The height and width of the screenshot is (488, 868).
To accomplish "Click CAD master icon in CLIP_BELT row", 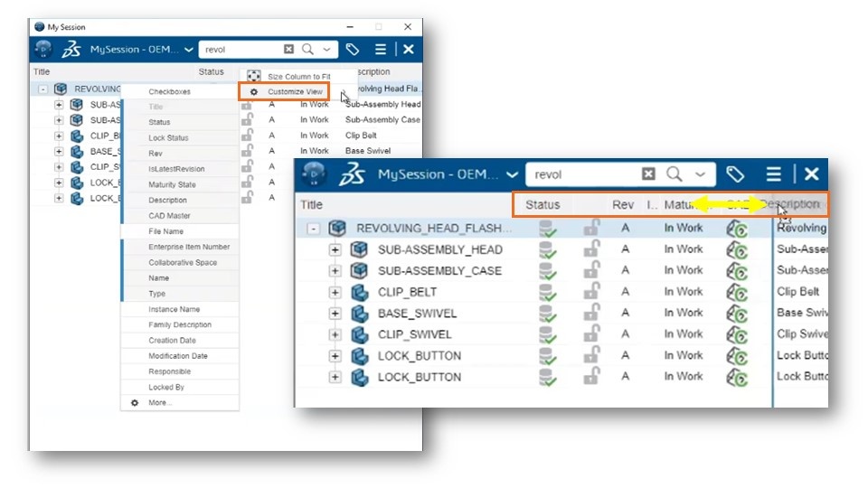I will [737, 292].
